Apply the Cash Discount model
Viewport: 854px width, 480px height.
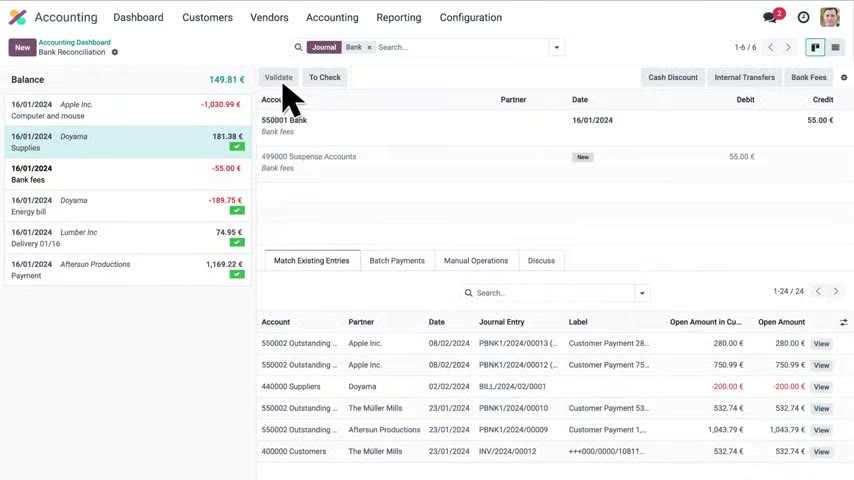click(673, 77)
